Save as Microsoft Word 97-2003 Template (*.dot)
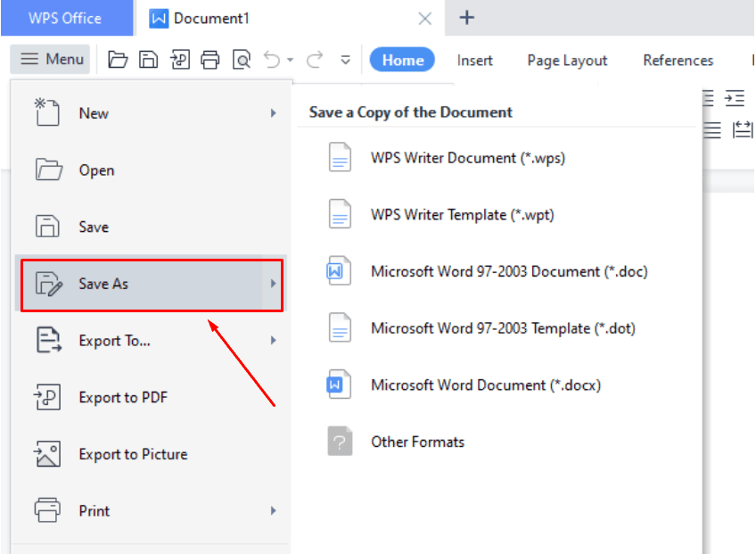756x554 pixels. tap(497, 328)
